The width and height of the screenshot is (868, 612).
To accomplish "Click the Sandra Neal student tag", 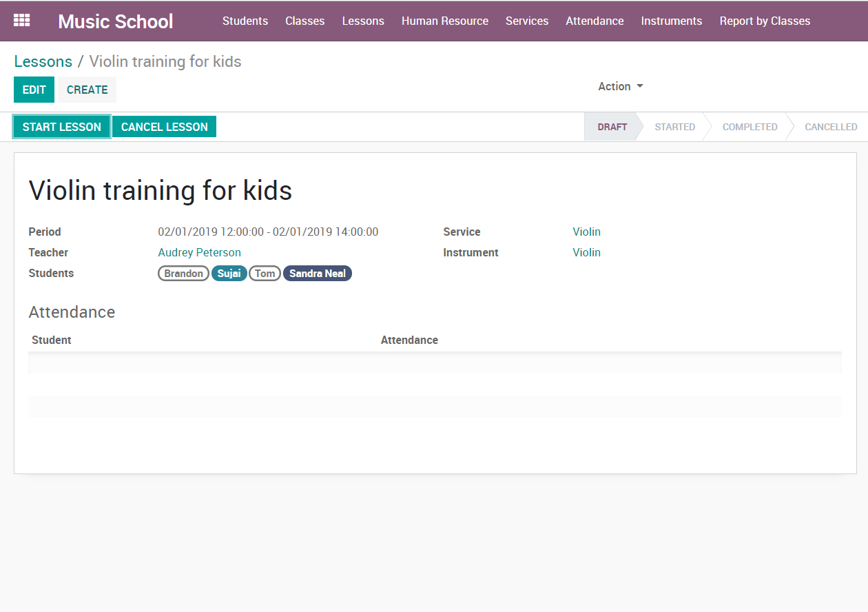I will [317, 274].
